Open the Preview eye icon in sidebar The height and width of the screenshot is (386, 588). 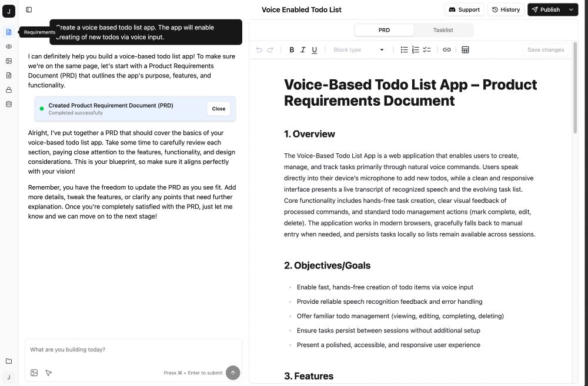tap(9, 46)
